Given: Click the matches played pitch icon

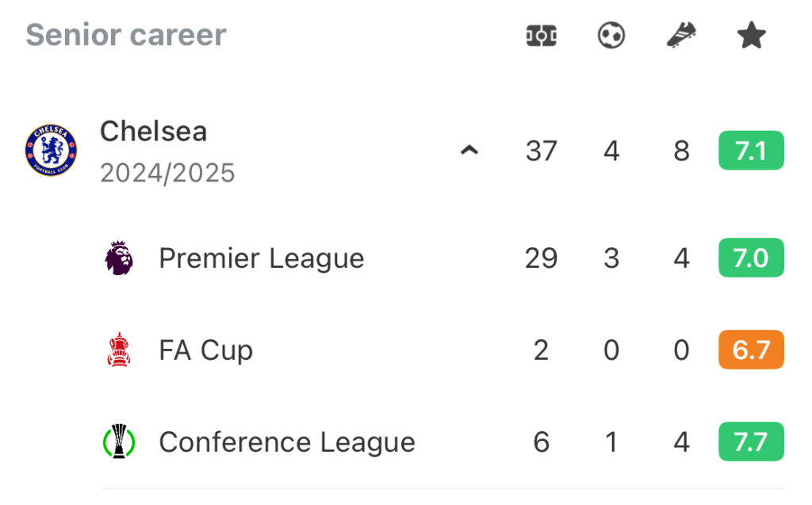Looking at the screenshot, I should click(541, 36).
